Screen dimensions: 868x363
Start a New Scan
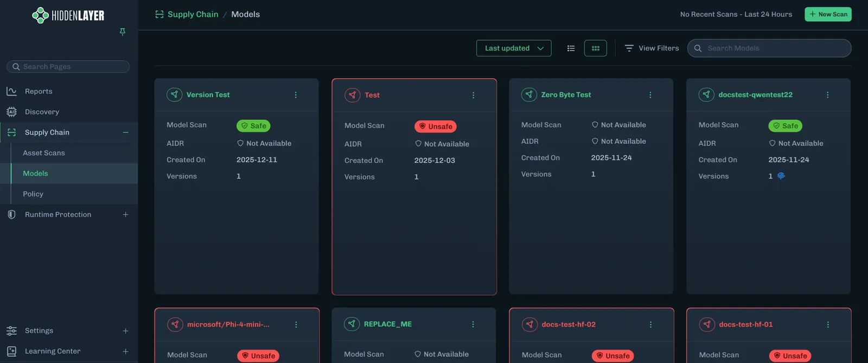(828, 14)
